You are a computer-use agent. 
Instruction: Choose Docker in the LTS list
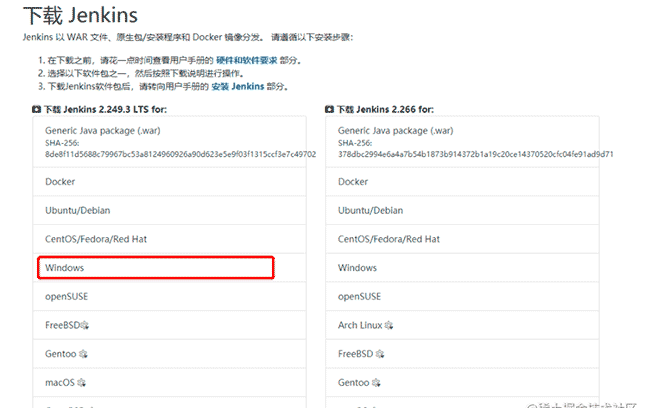click(170, 182)
